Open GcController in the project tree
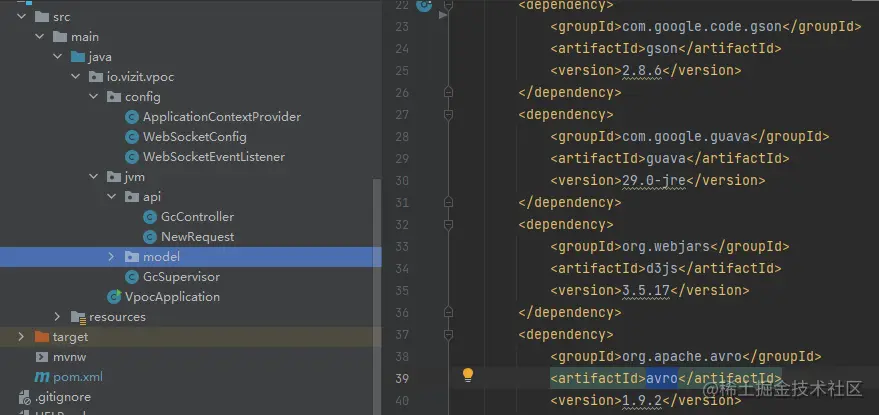The image size is (879, 415). tap(197, 217)
